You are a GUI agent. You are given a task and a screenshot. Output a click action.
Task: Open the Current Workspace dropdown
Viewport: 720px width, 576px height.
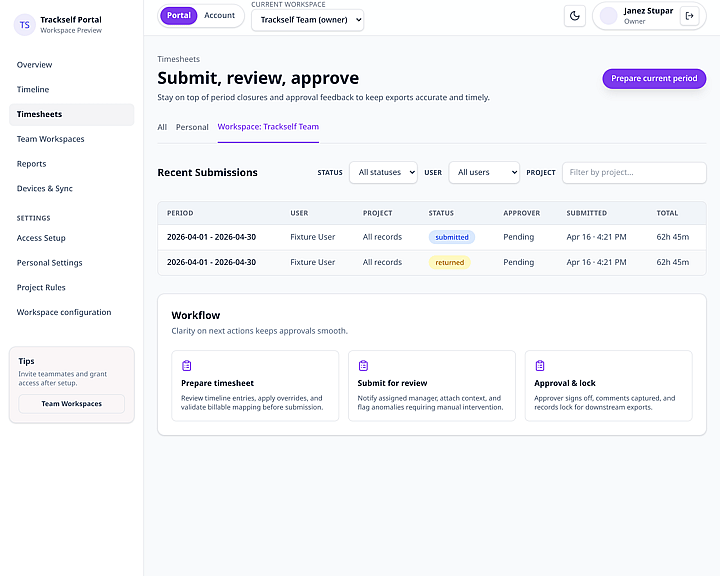click(308, 20)
